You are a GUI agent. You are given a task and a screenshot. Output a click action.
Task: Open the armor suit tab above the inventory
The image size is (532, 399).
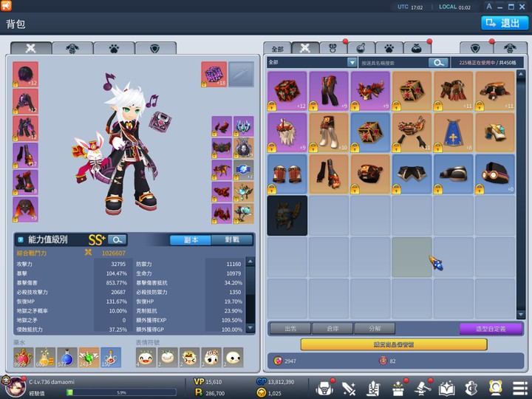click(x=511, y=49)
